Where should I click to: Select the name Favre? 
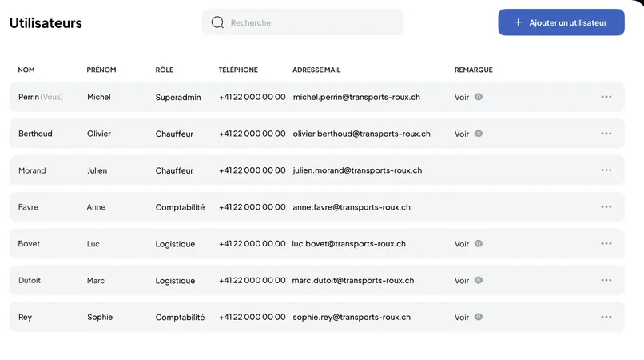pos(28,207)
